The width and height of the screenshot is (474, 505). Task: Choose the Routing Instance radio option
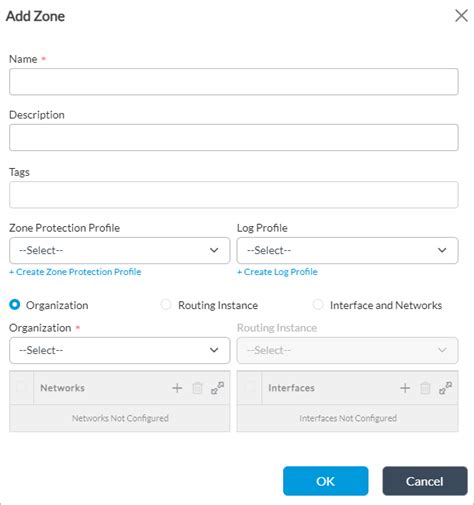pos(166,305)
